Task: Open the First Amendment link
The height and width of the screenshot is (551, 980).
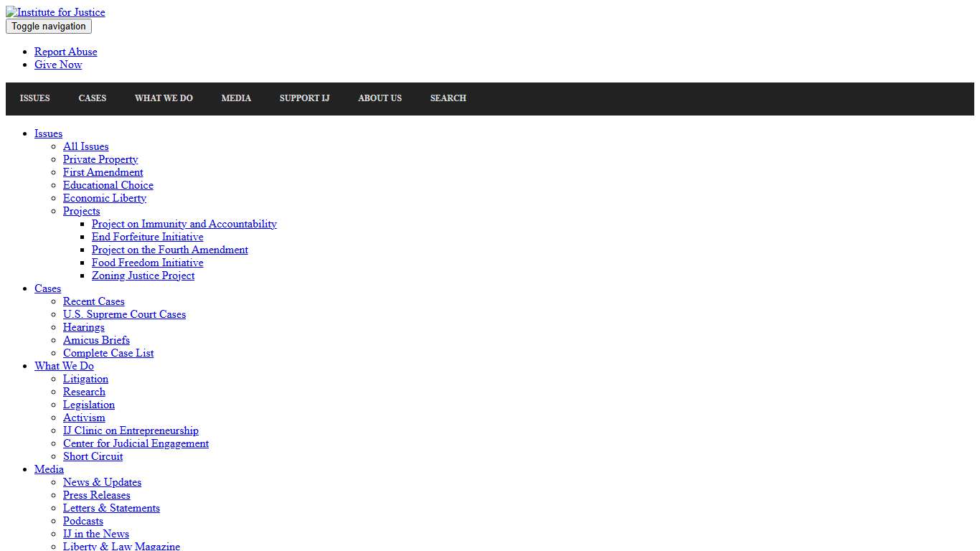Action: coord(103,172)
